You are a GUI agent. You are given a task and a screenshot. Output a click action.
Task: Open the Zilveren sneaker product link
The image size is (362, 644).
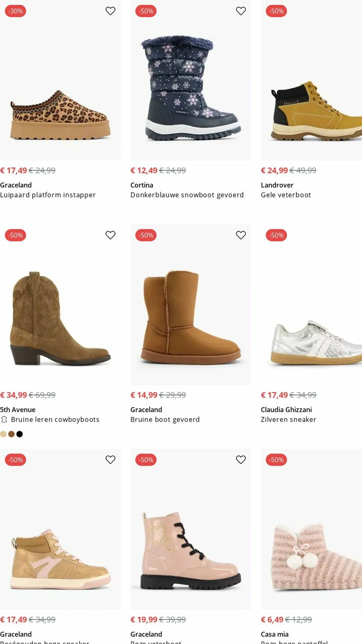[x=288, y=419]
